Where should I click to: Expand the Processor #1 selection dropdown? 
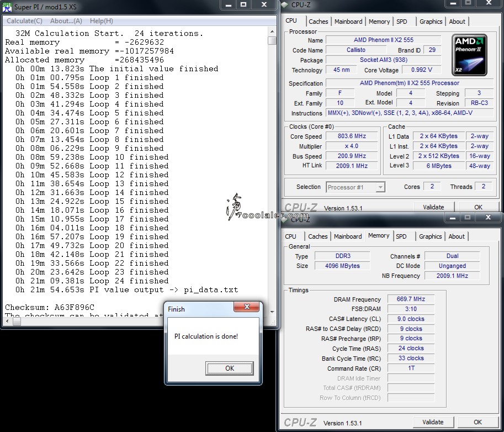[x=380, y=187]
